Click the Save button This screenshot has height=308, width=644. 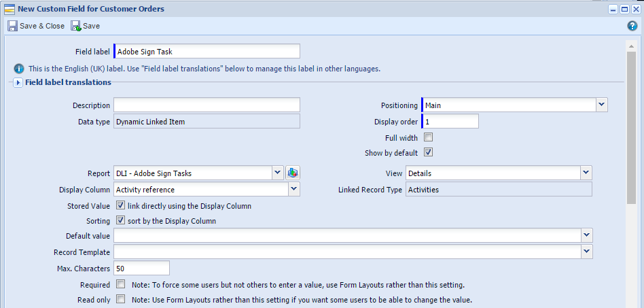pos(86,26)
